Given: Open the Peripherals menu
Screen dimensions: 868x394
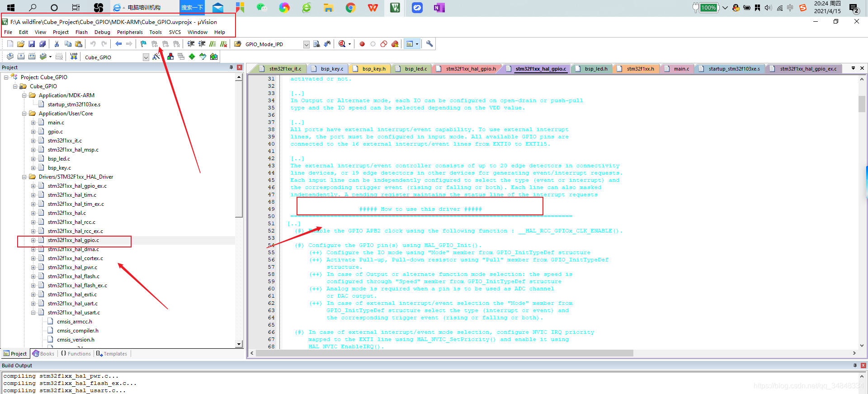Looking at the screenshot, I should point(130,32).
